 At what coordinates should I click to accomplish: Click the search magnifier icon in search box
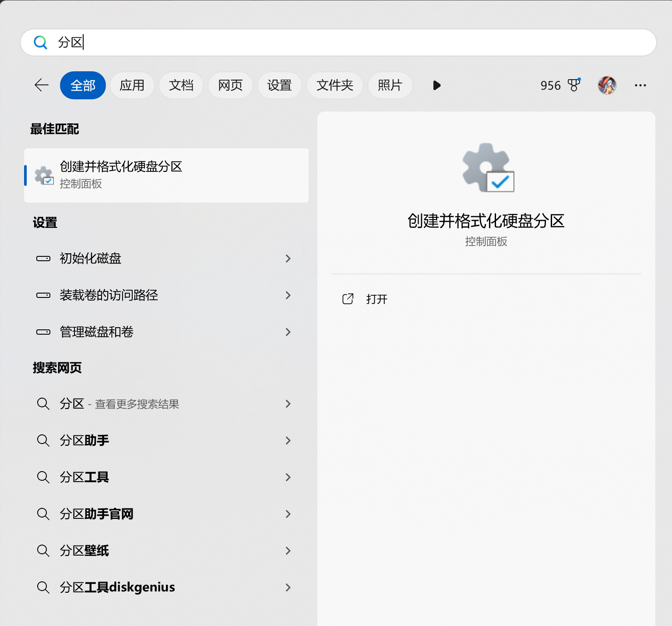[x=40, y=42]
